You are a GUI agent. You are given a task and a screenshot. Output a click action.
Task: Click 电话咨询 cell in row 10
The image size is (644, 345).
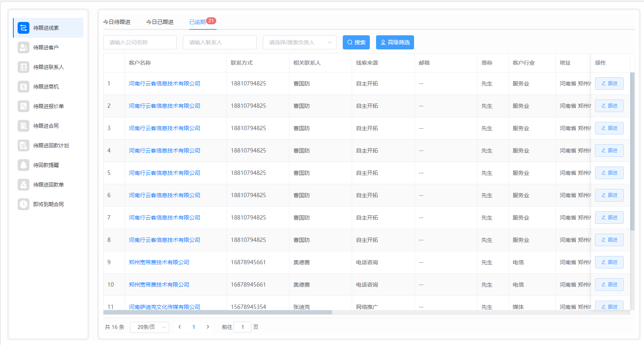click(367, 285)
